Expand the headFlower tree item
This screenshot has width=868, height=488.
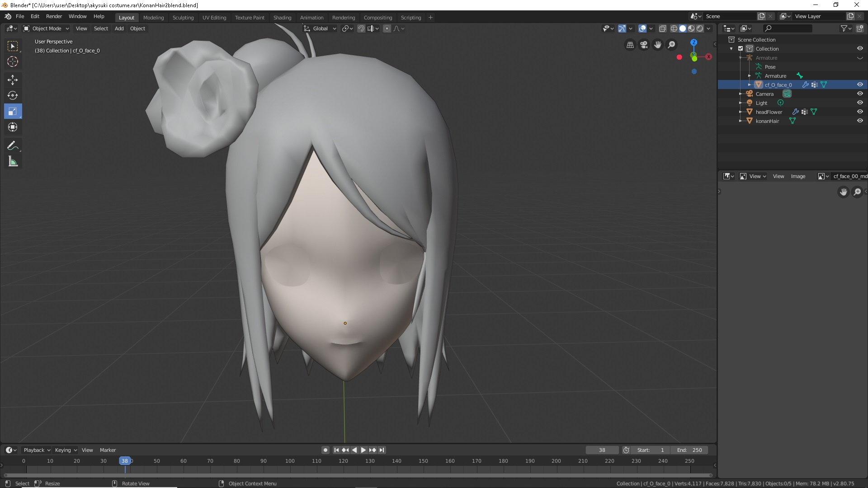point(741,112)
